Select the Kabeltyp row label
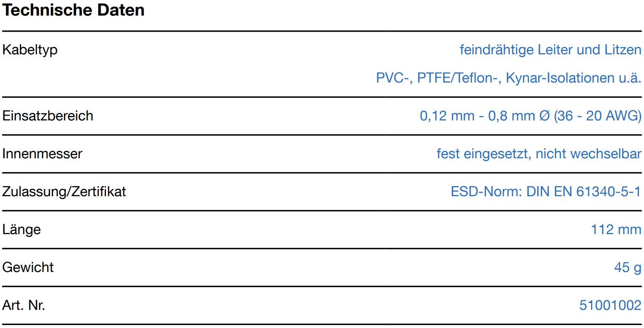The height and width of the screenshot is (328, 644). point(30,51)
